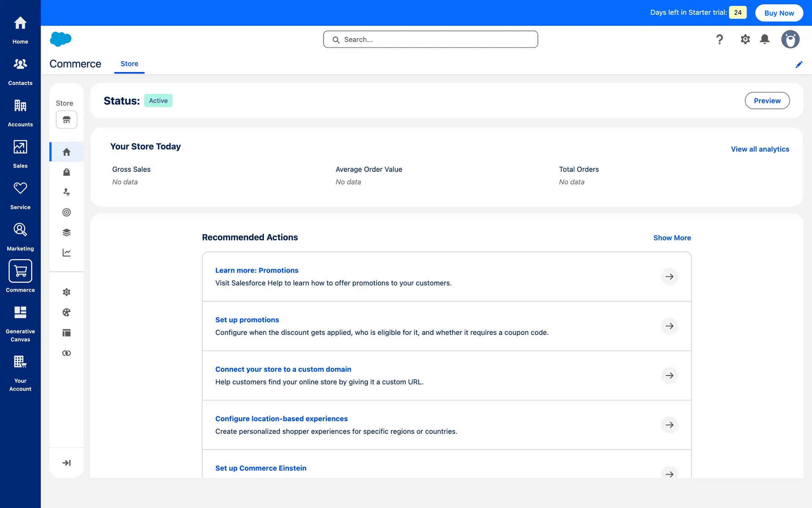Open the store selector icon under Store
Screen dimensions: 812x508
[x=66, y=120]
